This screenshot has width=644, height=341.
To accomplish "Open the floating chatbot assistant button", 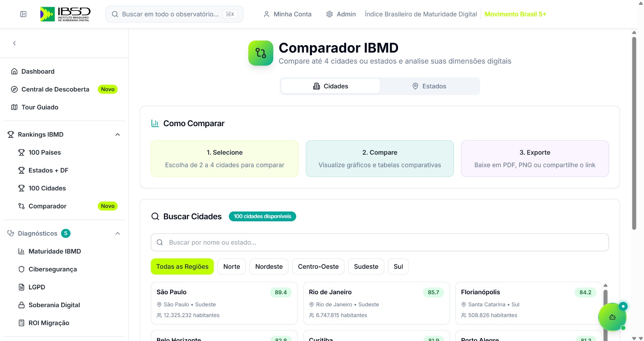I will (x=612, y=317).
